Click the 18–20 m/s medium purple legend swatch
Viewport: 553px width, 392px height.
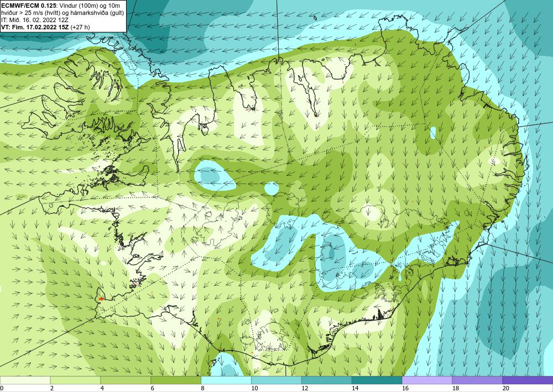(x=478, y=380)
